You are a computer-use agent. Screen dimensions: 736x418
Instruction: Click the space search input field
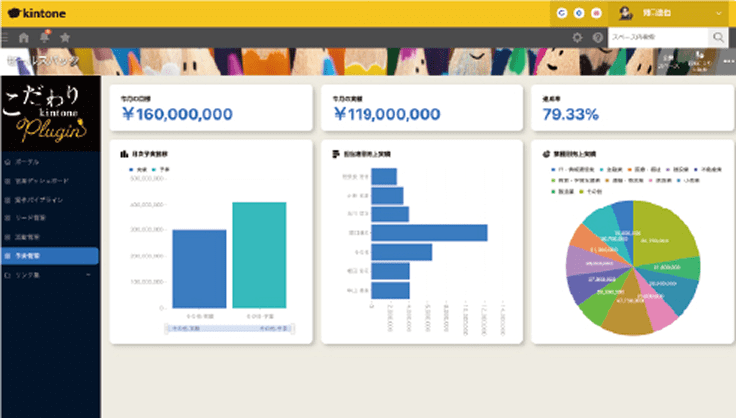click(x=657, y=37)
